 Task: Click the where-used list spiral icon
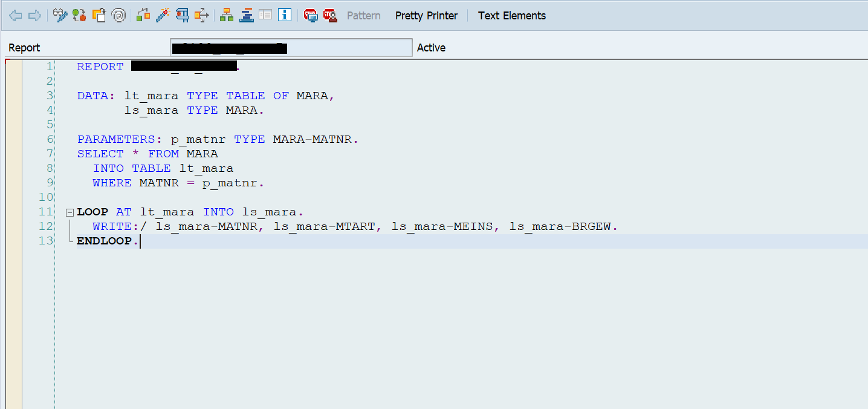tap(118, 15)
